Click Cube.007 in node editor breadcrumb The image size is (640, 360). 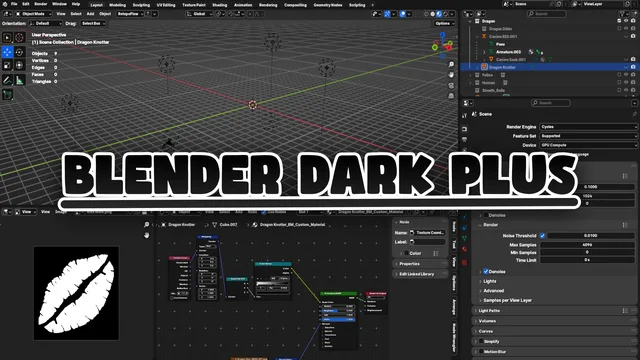[x=228, y=225]
